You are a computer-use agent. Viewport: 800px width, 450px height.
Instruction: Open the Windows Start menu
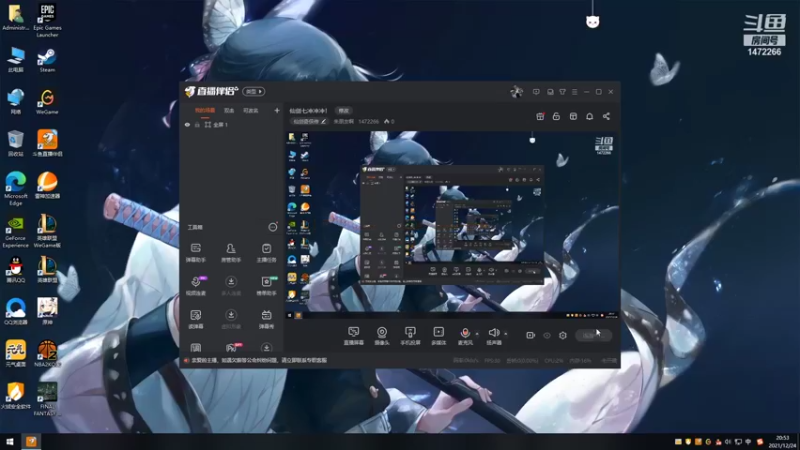[x=10, y=442]
